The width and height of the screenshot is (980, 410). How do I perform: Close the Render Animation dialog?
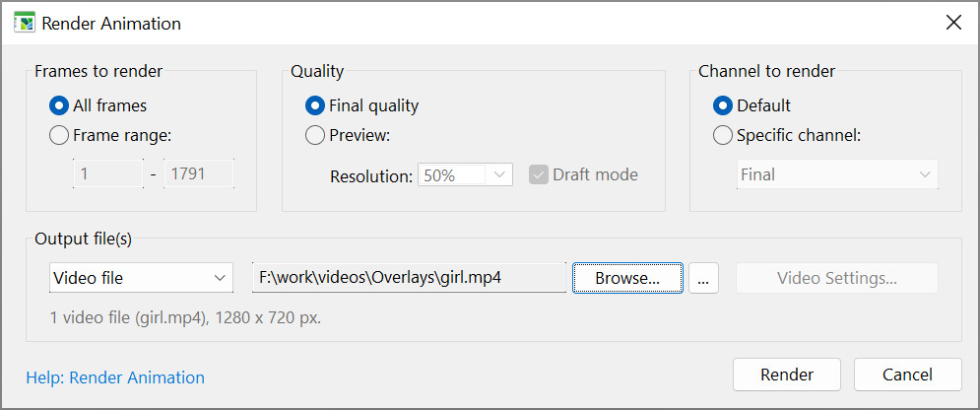tap(952, 23)
